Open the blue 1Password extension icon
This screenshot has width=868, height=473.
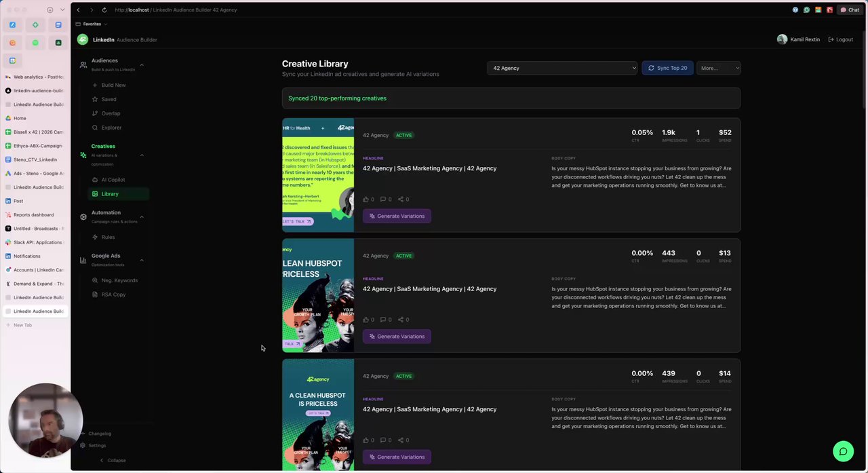[795, 10]
